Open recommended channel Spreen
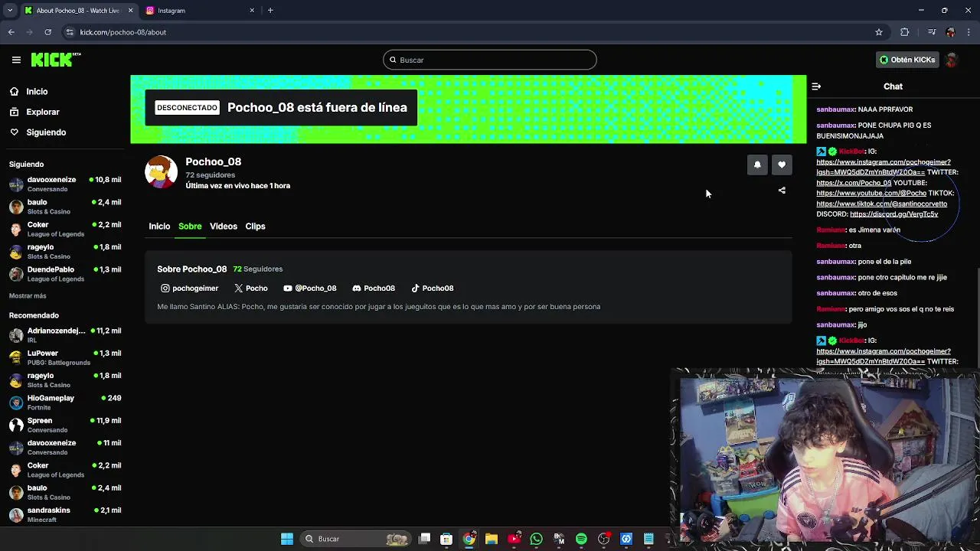Screen dimensions: 980x551 tap(65, 425)
